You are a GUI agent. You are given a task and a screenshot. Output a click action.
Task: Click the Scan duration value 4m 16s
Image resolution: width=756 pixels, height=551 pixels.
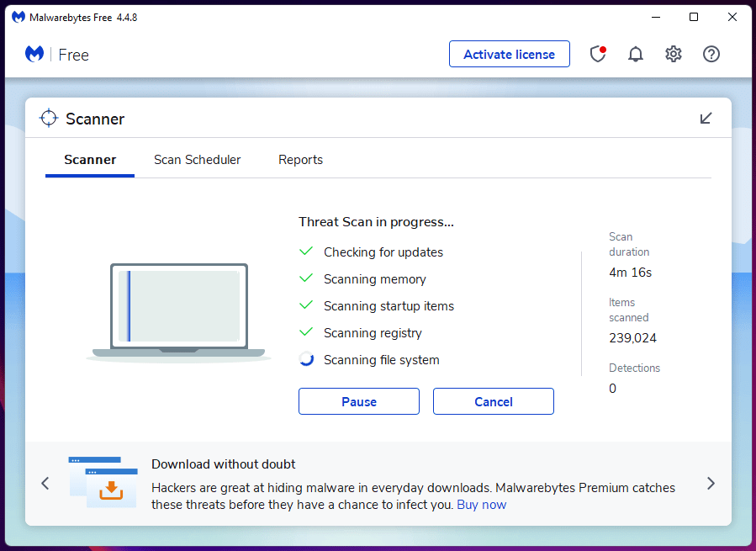click(630, 273)
